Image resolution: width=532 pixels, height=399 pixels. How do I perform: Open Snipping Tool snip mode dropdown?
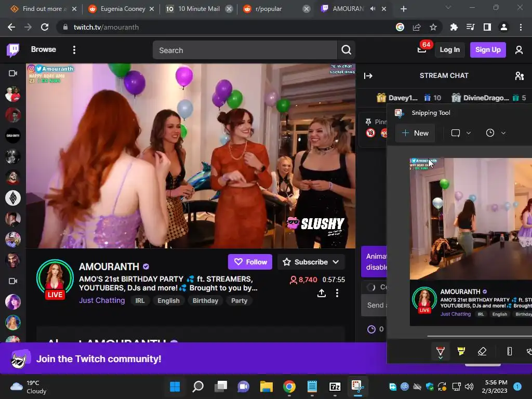[469, 133]
